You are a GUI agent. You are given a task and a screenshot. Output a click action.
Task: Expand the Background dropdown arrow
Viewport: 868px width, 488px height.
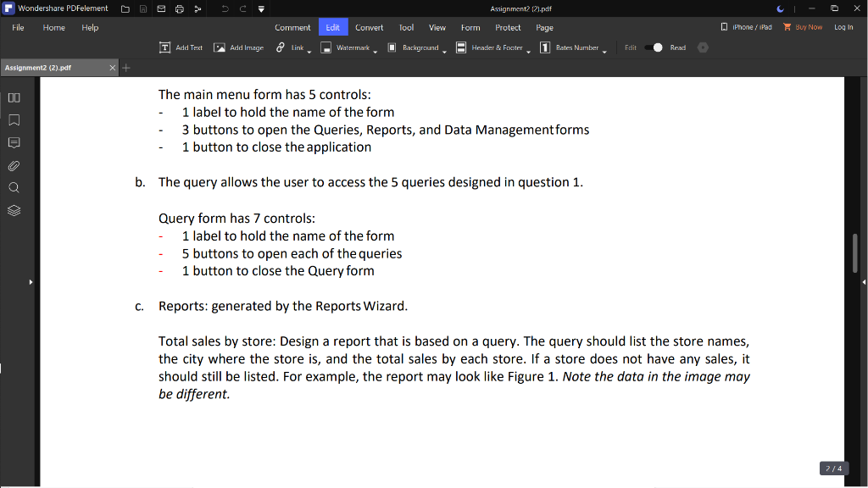[444, 52]
